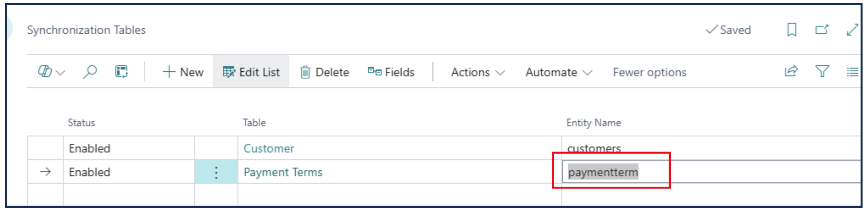Toggle Edit List mode
The width and height of the screenshot is (868, 213).
click(251, 72)
